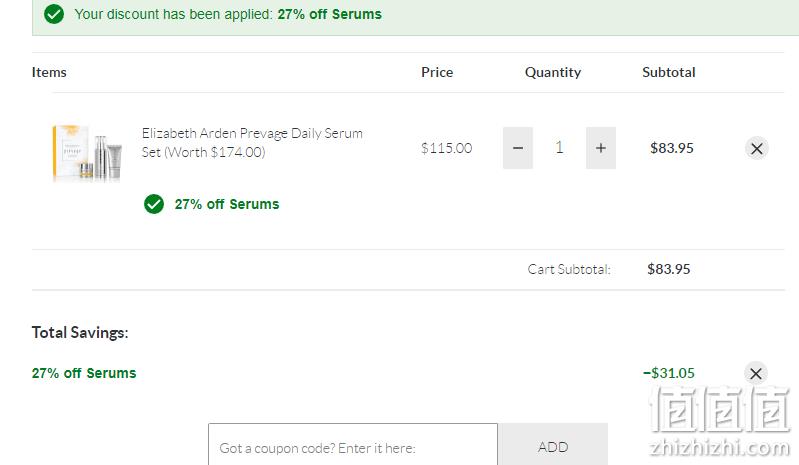Increase quantity with the plus button
Viewport: 799px width, 465px height.
coord(601,148)
